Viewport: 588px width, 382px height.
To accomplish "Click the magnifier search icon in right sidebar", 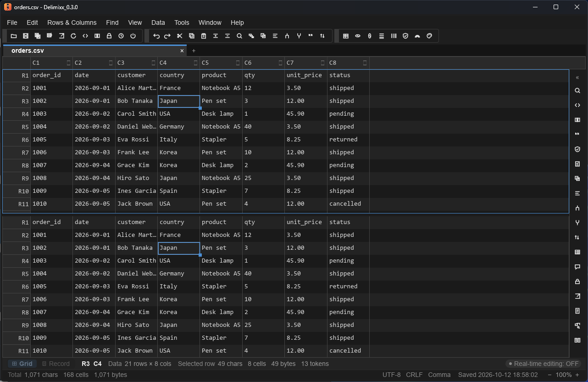I will (577, 91).
